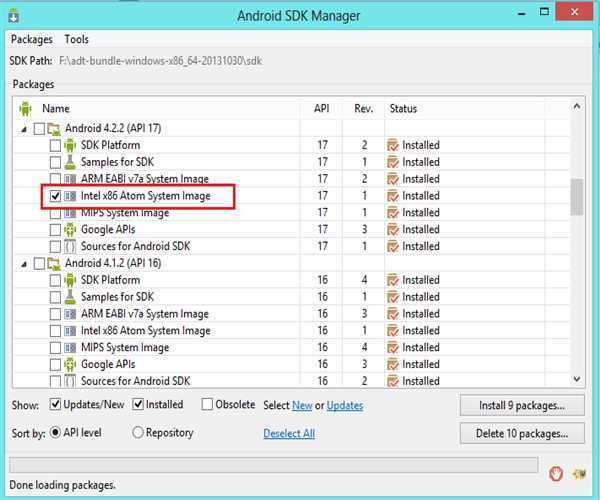
Task: Click the Status column header
Action: 403,109
